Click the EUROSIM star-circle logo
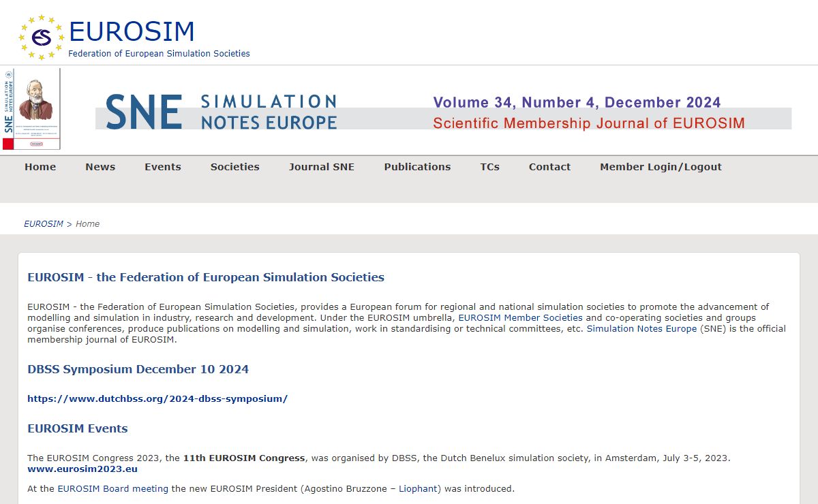Image resolution: width=818 pixels, height=504 pixels. coord(42,37)
